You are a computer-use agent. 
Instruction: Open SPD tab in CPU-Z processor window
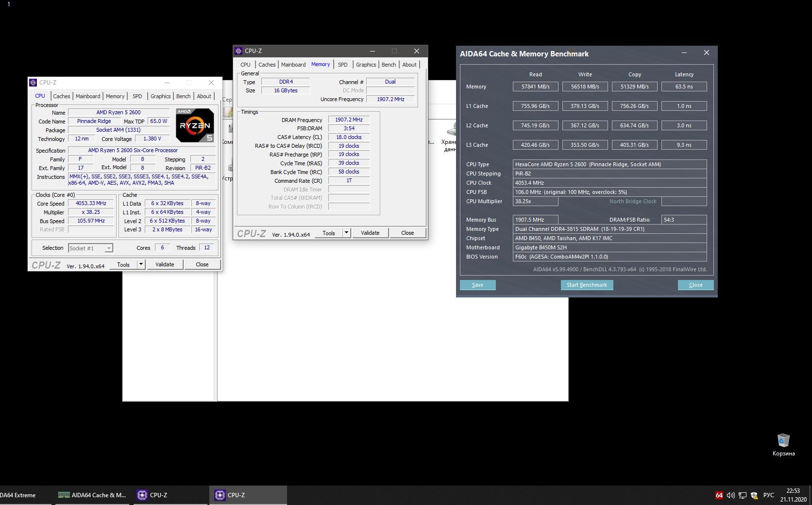coord(137,96)
